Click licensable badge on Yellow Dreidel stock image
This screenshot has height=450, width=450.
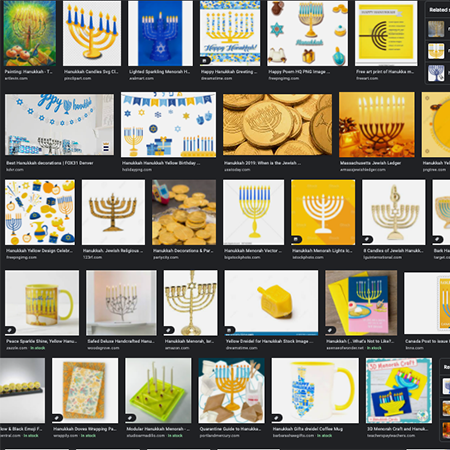click(x=230, y=330)
